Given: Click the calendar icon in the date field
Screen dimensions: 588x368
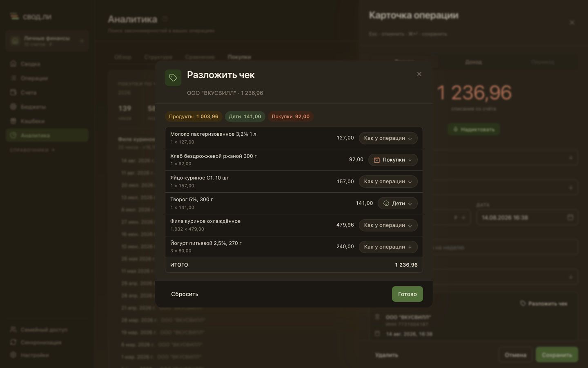Looking at the screenshot, I should point(570,217).
